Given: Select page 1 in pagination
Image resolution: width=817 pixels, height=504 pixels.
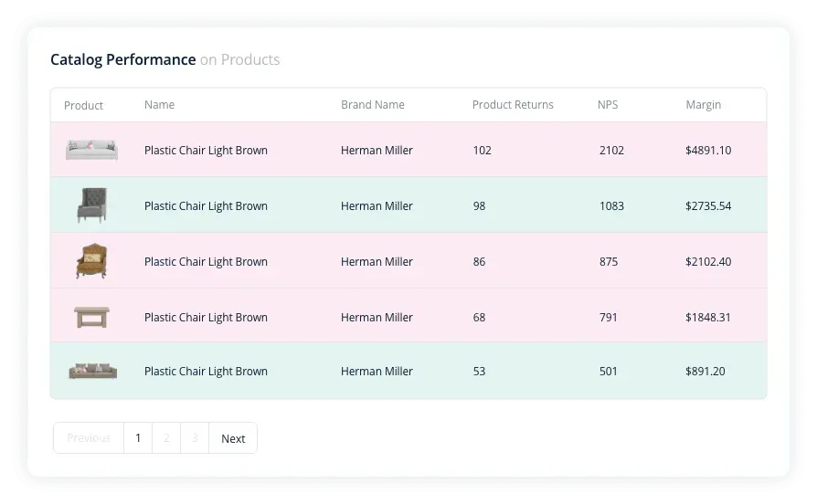Looking at the screenshot, I should [x=138, y=438].
